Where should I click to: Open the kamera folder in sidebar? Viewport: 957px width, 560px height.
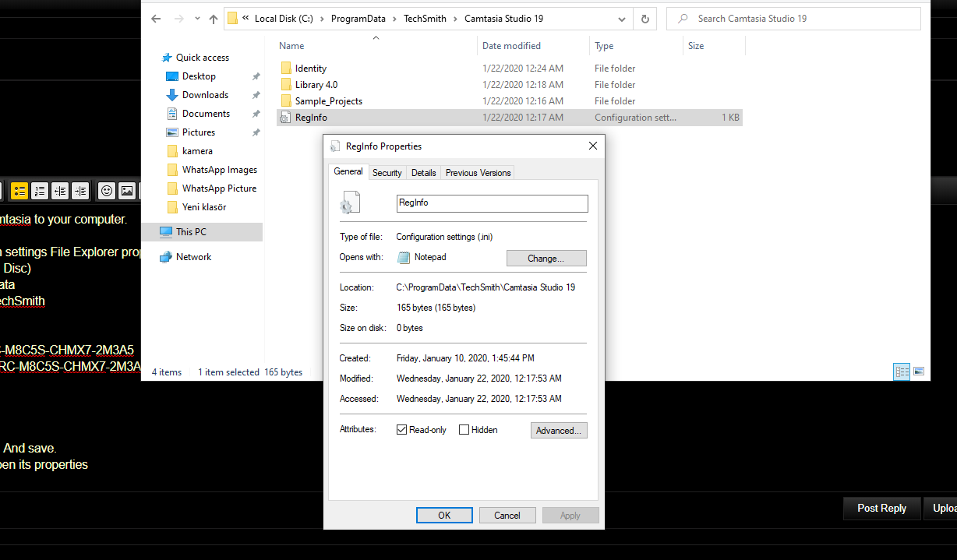tap(197, 151)
